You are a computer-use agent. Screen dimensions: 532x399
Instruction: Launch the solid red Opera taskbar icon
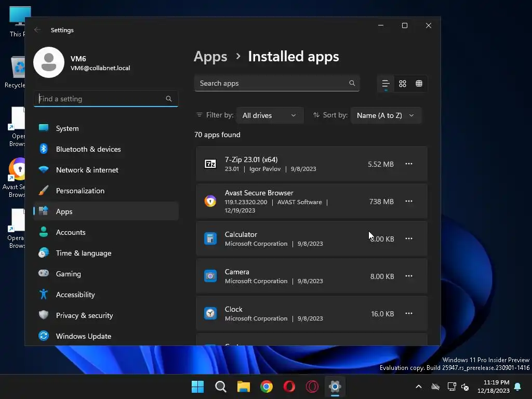pyautogui.click(x=289, y=387)
